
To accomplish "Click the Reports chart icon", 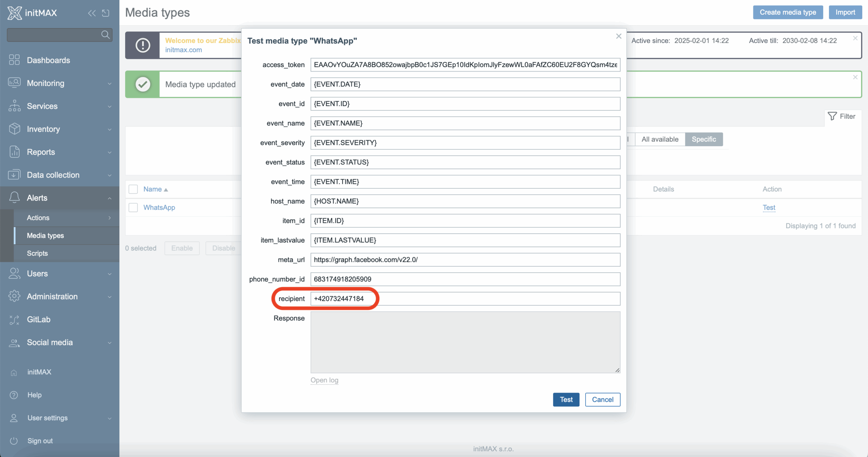I will coord(14,152).
